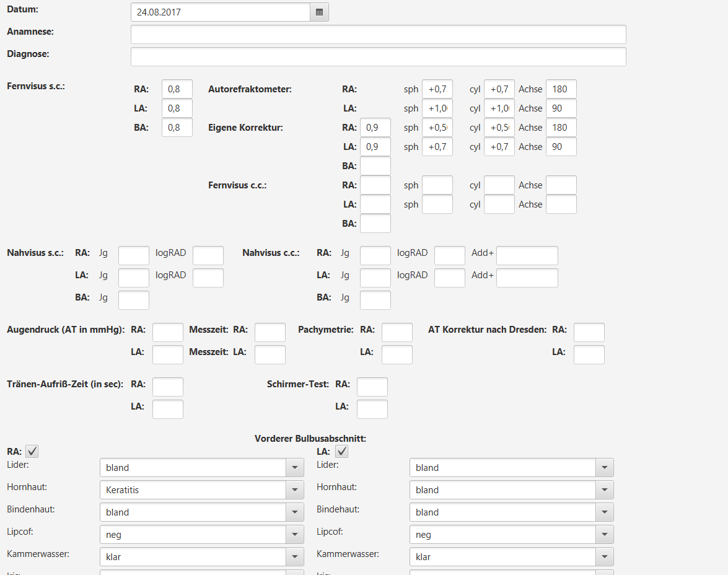Click Tränen-Aufriß-Zeit RA field
This screenshot has height=575, width=728.
[168, 387]
